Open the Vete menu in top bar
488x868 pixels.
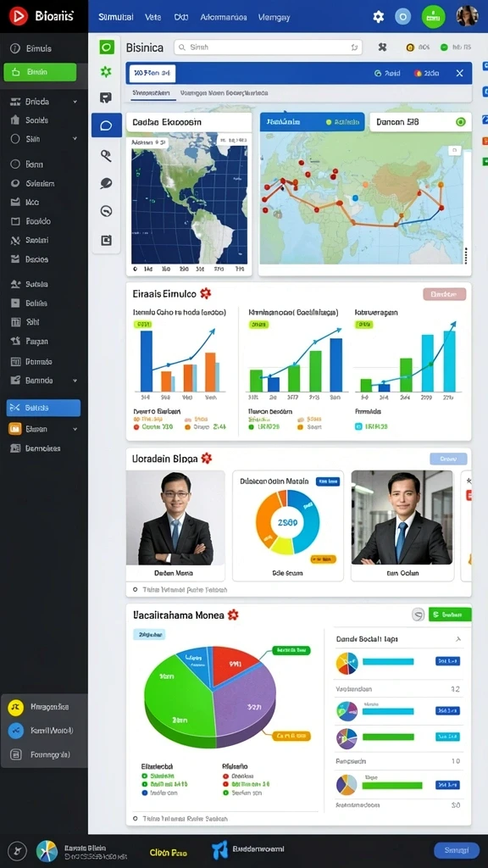tap(152, 17)
